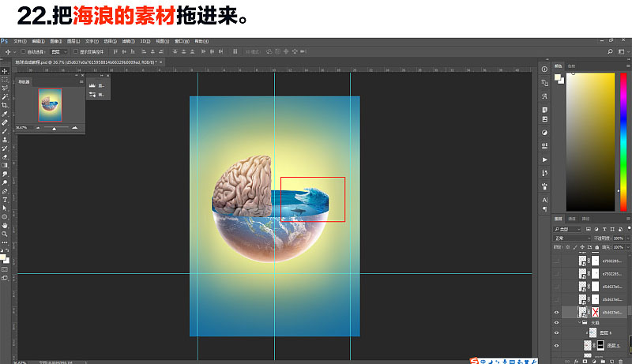The width and height of the screenshot is (632, 364).
Task: Hide the highlighted d5d637e0 layer with red-X mask
Action: 557,313
